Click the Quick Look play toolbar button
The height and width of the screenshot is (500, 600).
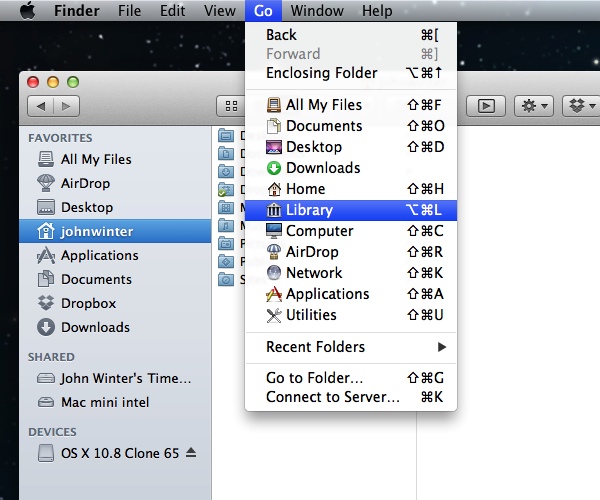[486, 106]
